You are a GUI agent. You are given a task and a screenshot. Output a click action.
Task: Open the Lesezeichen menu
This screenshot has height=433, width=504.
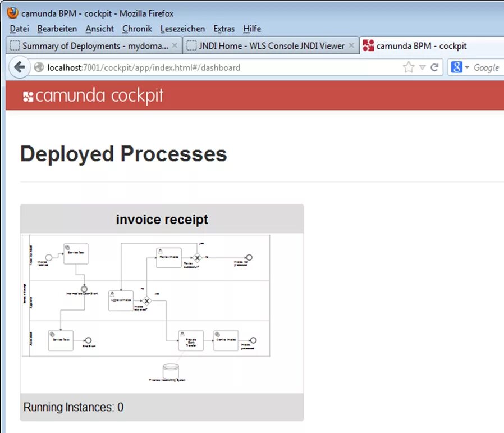click(182, 29)
